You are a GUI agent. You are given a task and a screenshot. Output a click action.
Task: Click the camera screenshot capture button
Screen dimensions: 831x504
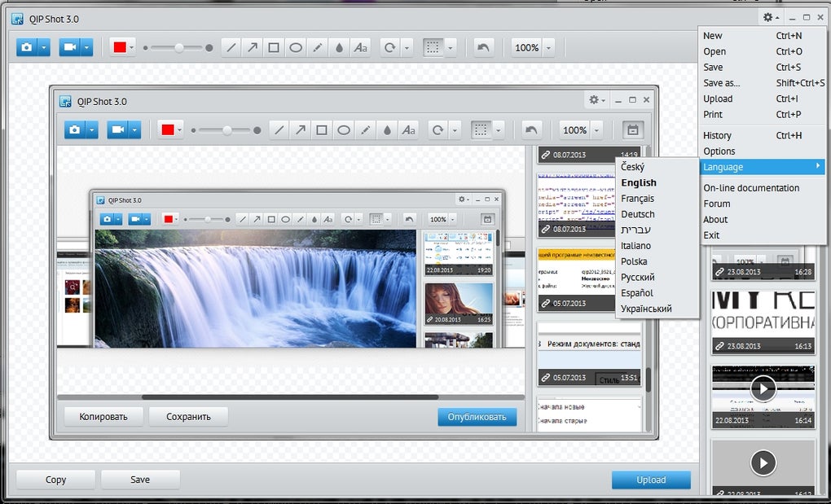[27, 48]
